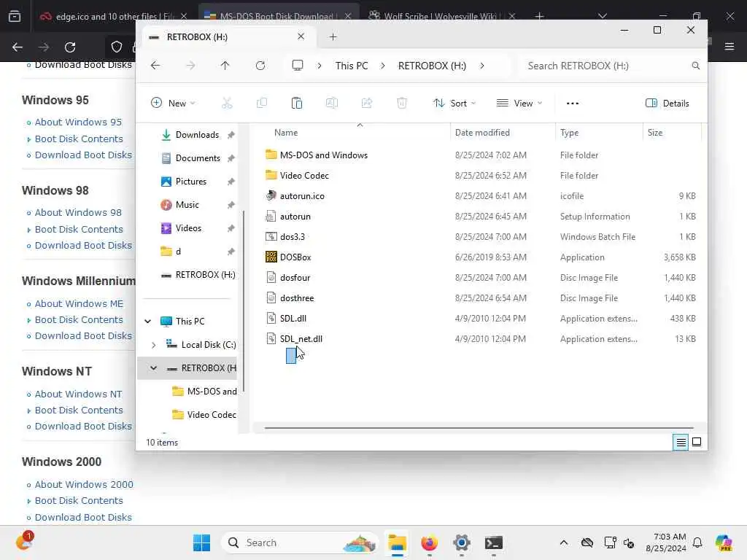The height and width of the screenshot is (560, 747).
Task: Click the file list horizontal scrollbar
Action: (x=479, y=428)
